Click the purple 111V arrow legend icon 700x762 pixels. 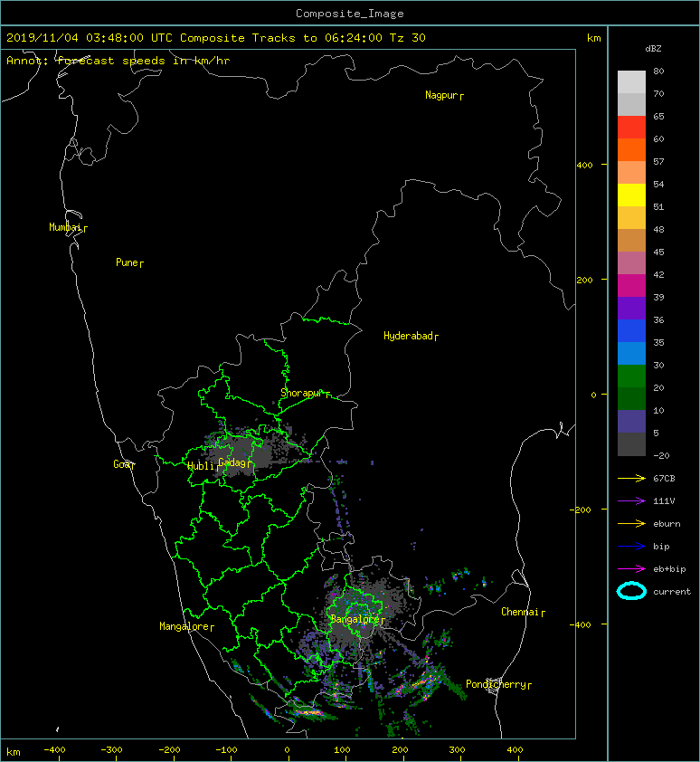tap(631, 501)
